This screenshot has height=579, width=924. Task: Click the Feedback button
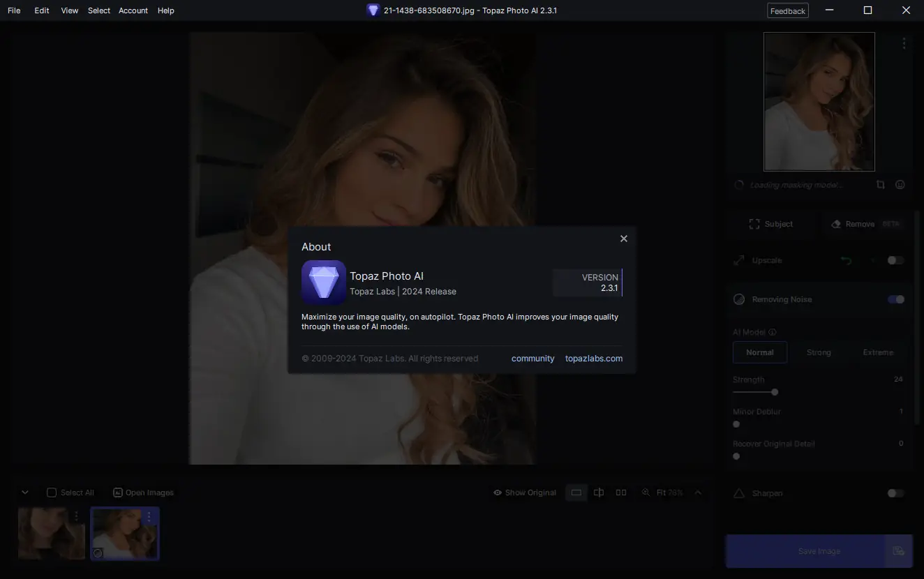click(788, 10)
